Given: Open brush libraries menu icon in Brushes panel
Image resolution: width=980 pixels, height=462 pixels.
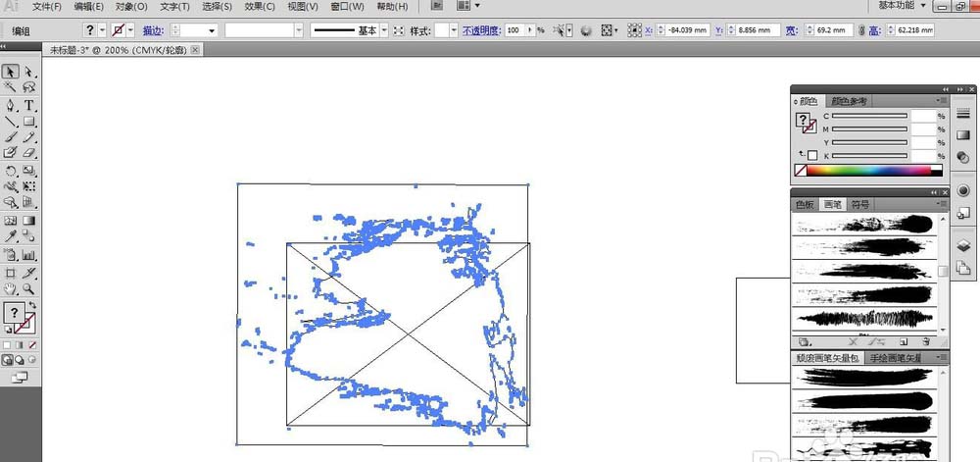Looking at the screenshot, I should tap(805, 342).
